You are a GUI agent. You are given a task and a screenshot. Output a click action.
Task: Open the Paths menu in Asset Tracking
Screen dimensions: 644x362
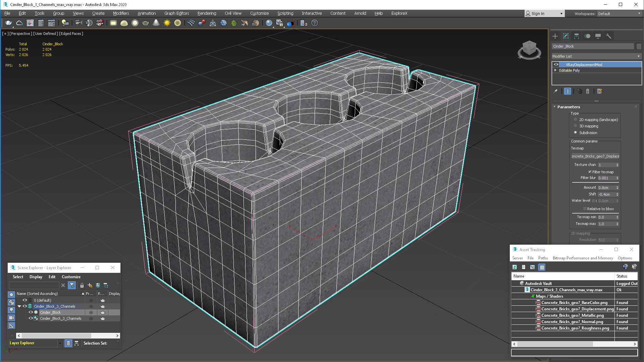(x=543, y=258)
